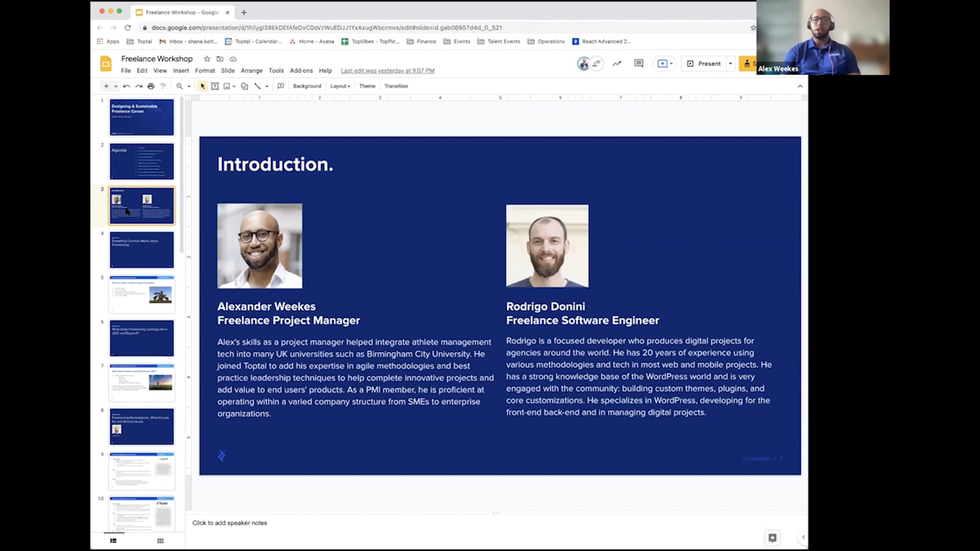
Task: Open the zoom level dropdown arrow
Action: (x=189, y=86)
